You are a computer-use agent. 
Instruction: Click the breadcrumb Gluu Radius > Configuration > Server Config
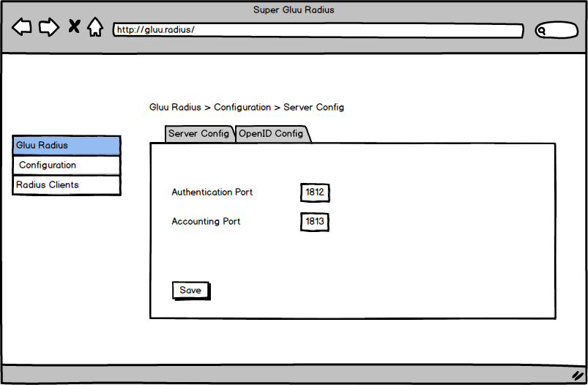click(x=246, y=107)
